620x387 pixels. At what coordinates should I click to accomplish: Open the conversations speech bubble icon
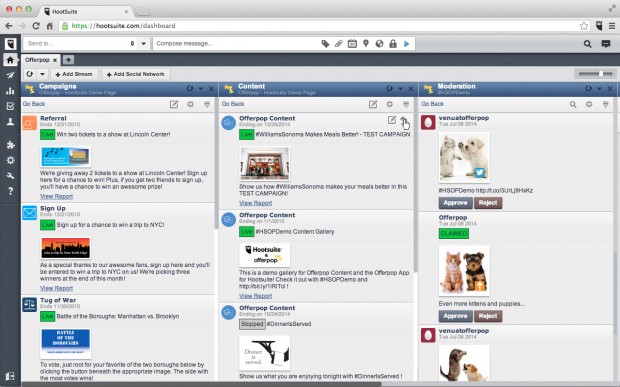coord(606,44)
